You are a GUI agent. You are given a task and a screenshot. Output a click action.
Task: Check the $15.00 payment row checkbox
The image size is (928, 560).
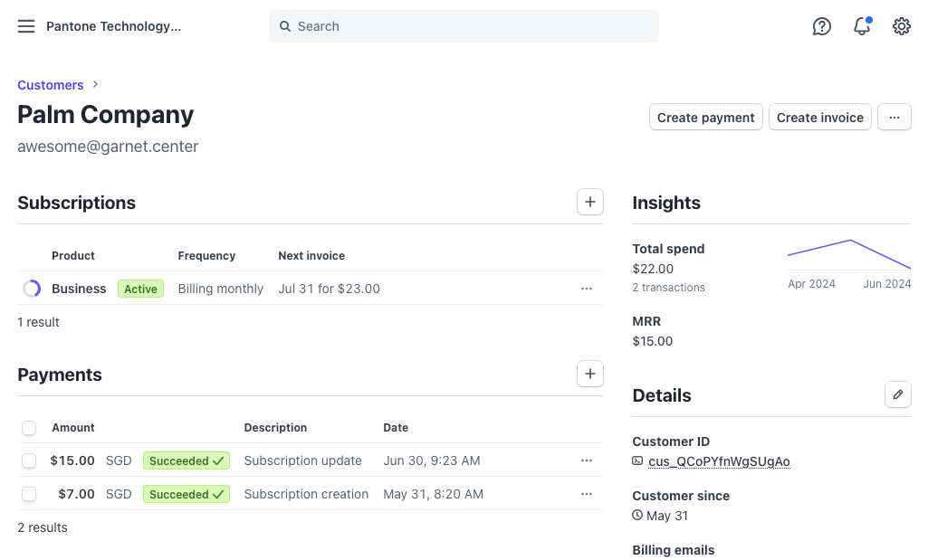point(29,460)
